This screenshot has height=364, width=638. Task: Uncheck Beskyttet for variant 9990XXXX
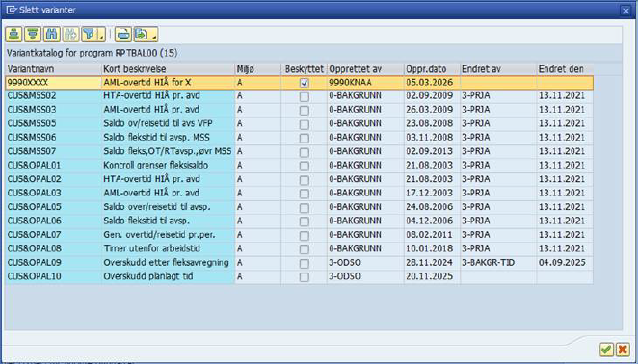(x=304, y=83)
